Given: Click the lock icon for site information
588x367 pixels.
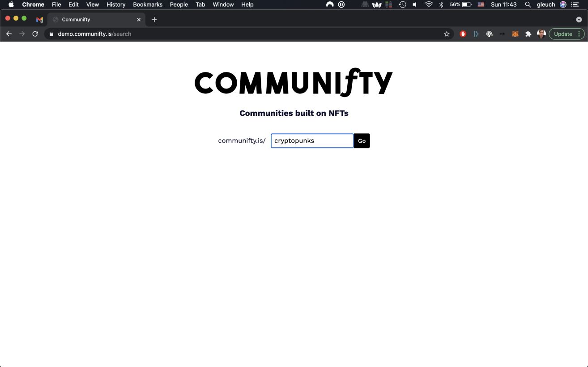Looking at the screenshot, I should (51, 34).
